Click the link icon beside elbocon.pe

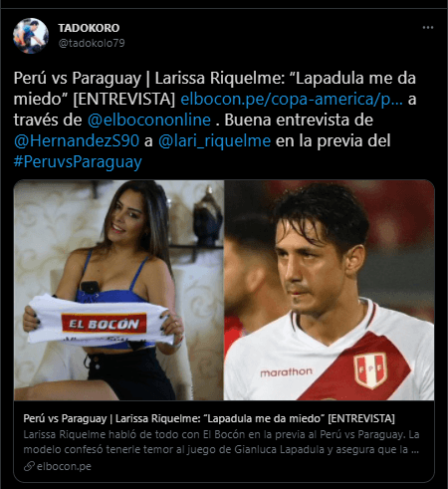(29, 466)
